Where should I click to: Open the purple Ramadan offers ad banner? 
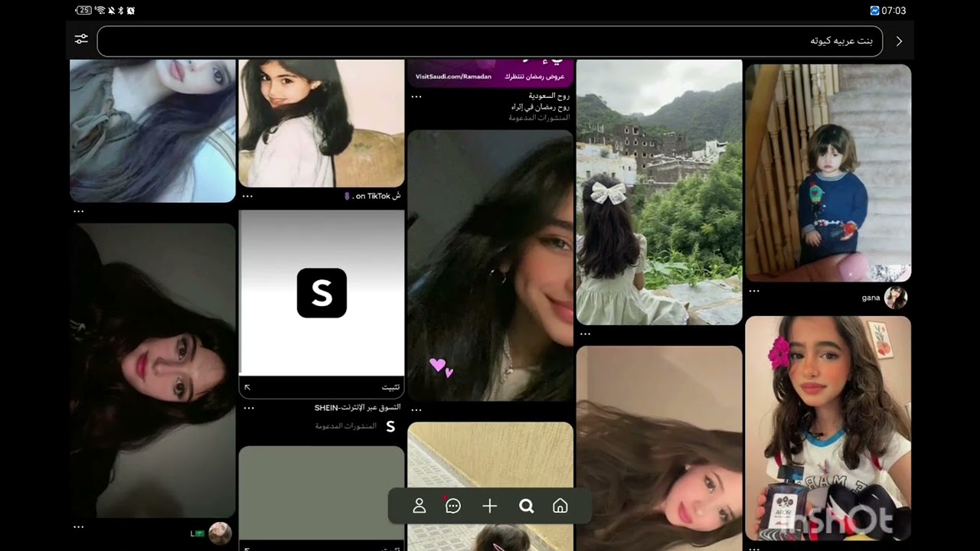490,73
